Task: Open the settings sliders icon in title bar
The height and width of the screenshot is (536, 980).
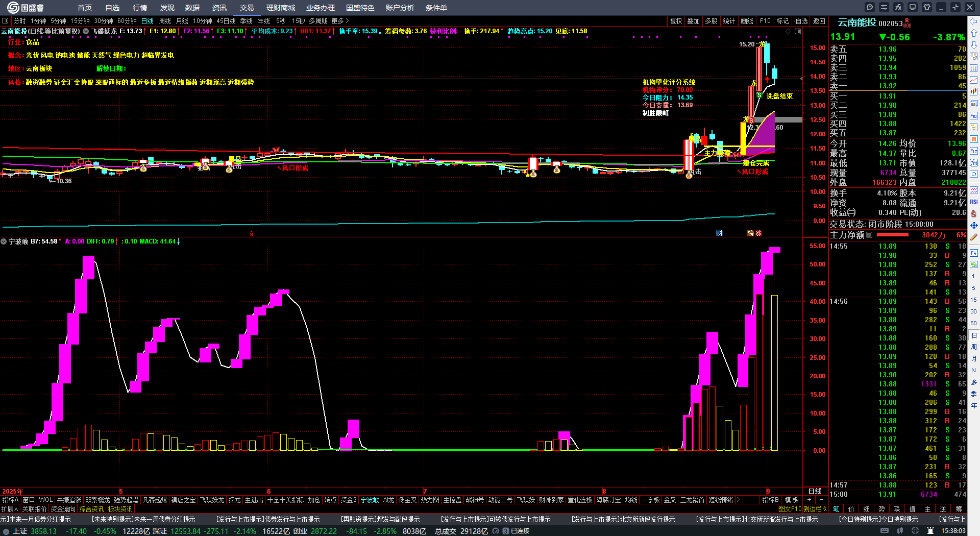Action: tap(884, 7)
